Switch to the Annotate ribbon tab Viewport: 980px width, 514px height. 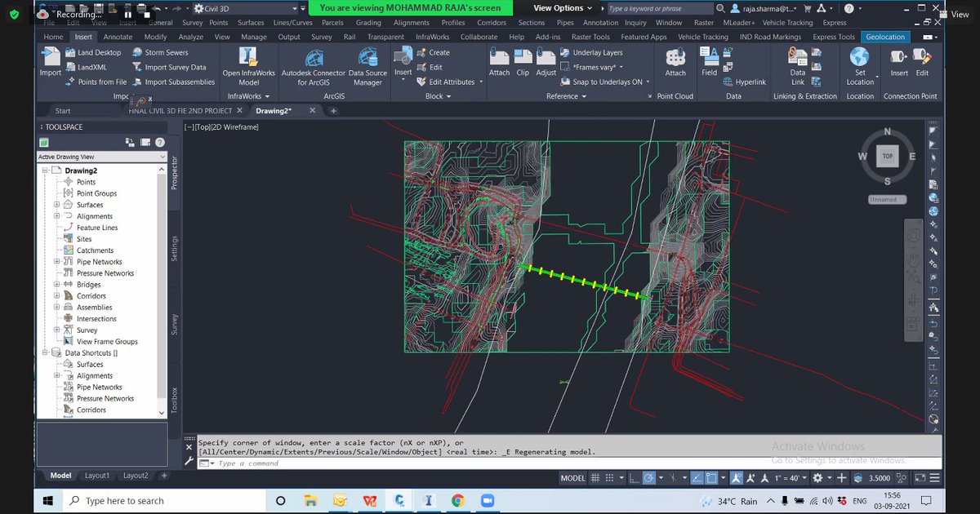(x=118, y=37)
